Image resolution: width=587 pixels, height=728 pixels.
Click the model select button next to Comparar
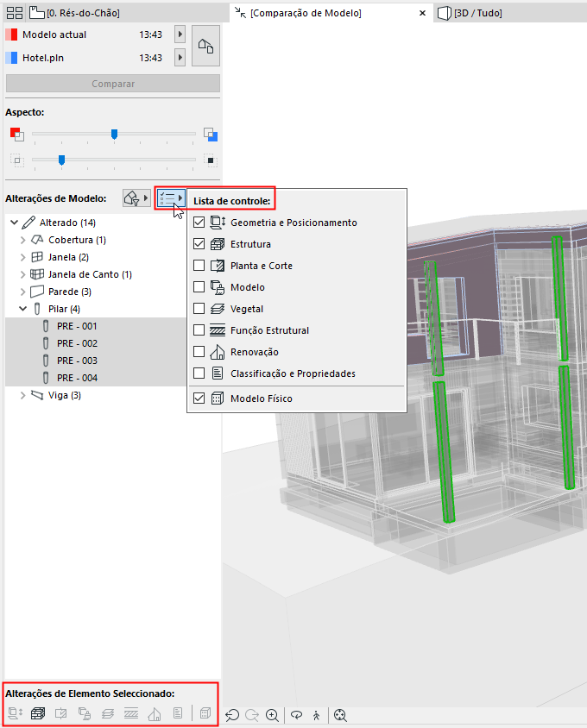tap(206, 46)
